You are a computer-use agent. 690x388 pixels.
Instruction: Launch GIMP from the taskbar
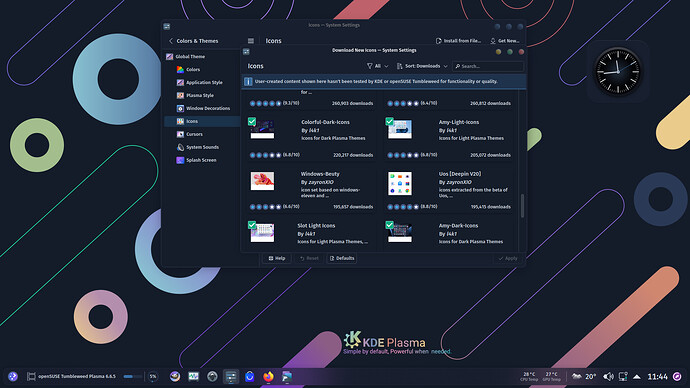(x=175, y=377)
